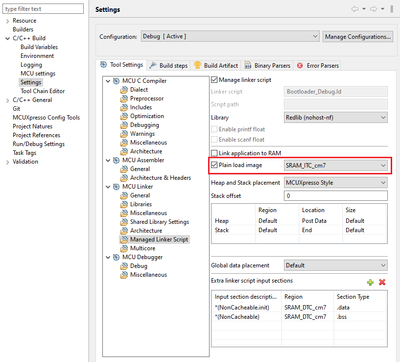Click the Warnings folder icon
This screenshot has width=400, height=362.
pyautogui.click(x=124, y=134)
